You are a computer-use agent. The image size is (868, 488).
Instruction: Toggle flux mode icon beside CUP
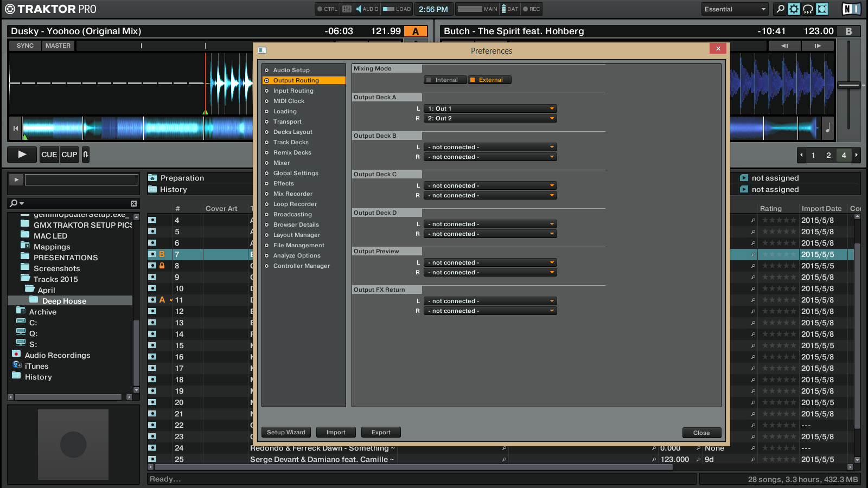(x=86, y=155)
